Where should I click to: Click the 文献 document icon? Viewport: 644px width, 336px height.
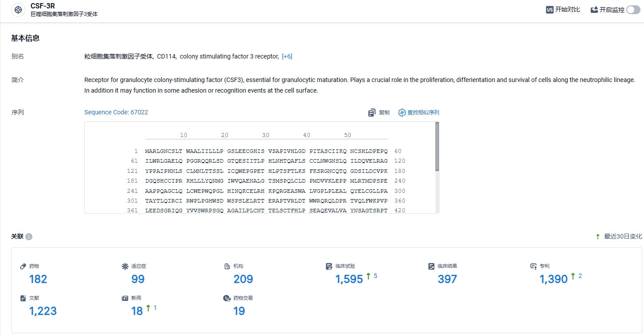pyautogui.click(x=23, y=298)
